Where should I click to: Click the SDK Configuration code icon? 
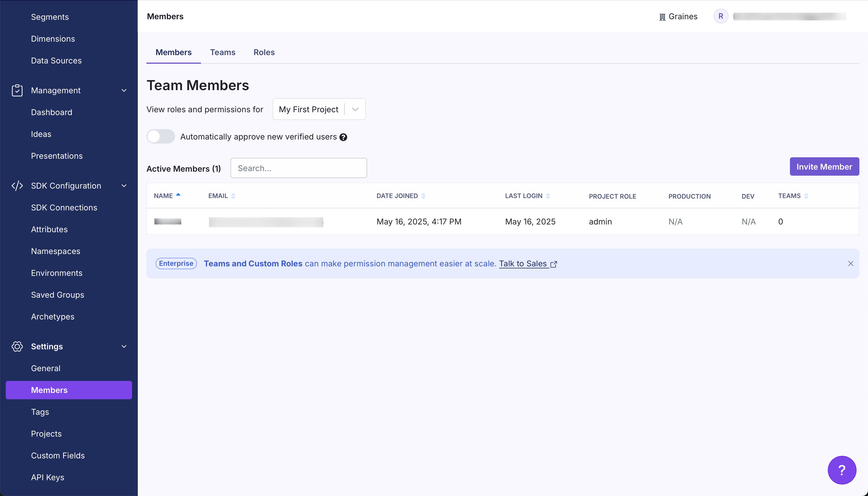[x=17, y=186]
